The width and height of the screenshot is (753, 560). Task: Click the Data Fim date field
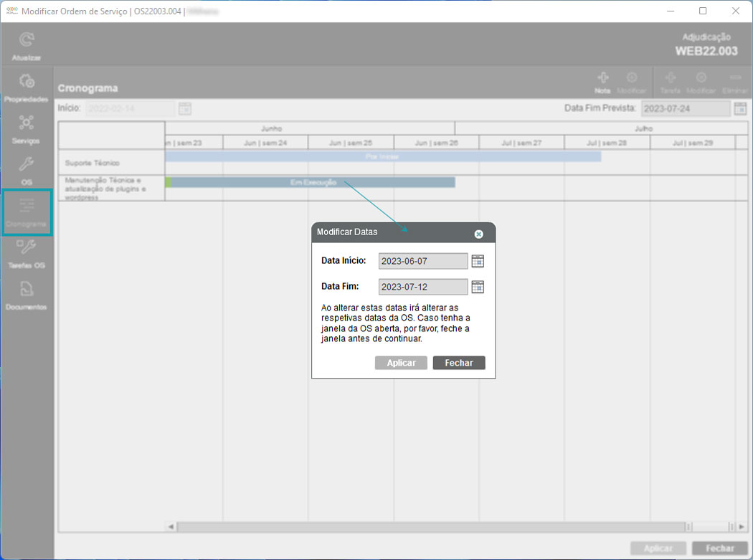click(422, 287)
